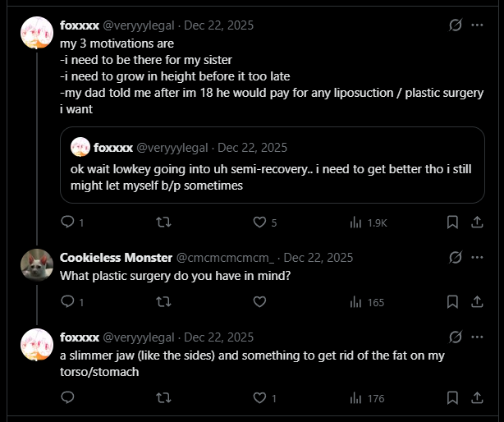The width and height of the screenshot is (504, 422).
Task: Repost Cookieless Monster's reply
Action: tap(163, 302)
